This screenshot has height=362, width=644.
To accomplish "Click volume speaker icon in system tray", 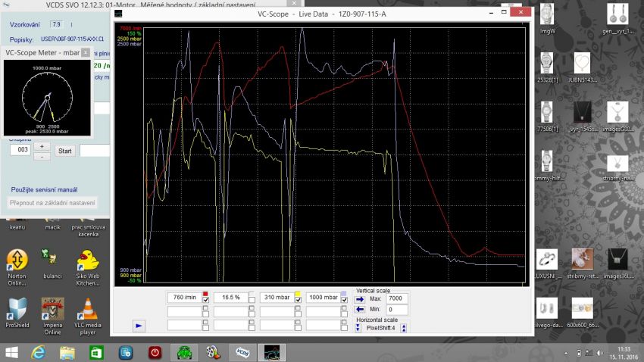I will [x=600, y=353].
